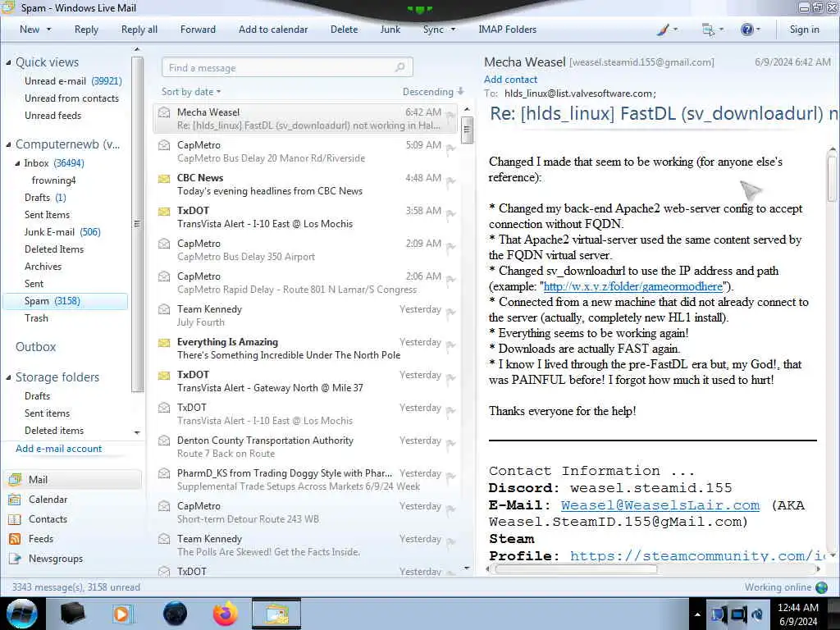
Task: Click the Windows Start orb
Action: click(x=21, y=614)
